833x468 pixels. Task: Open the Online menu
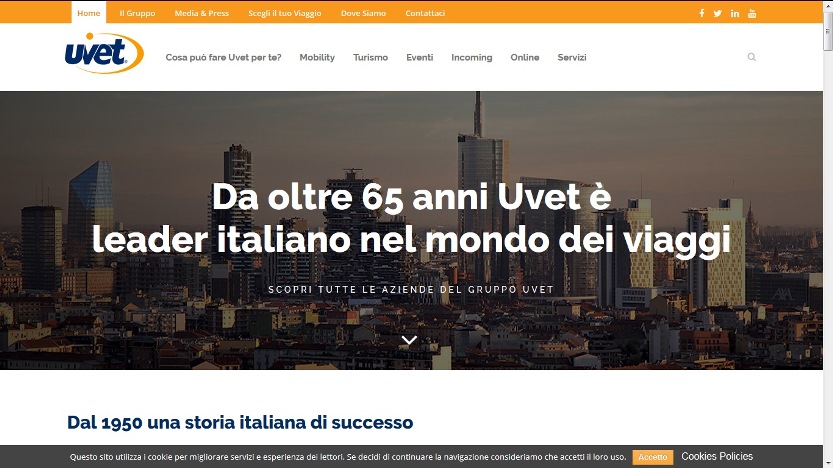(525, 57)
